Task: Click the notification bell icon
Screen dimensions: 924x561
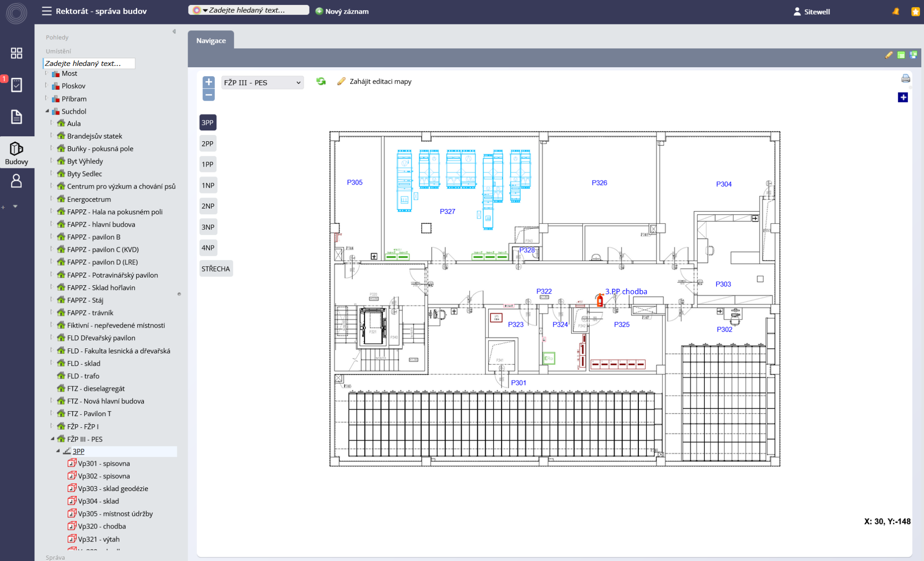Action: [896, 11]
